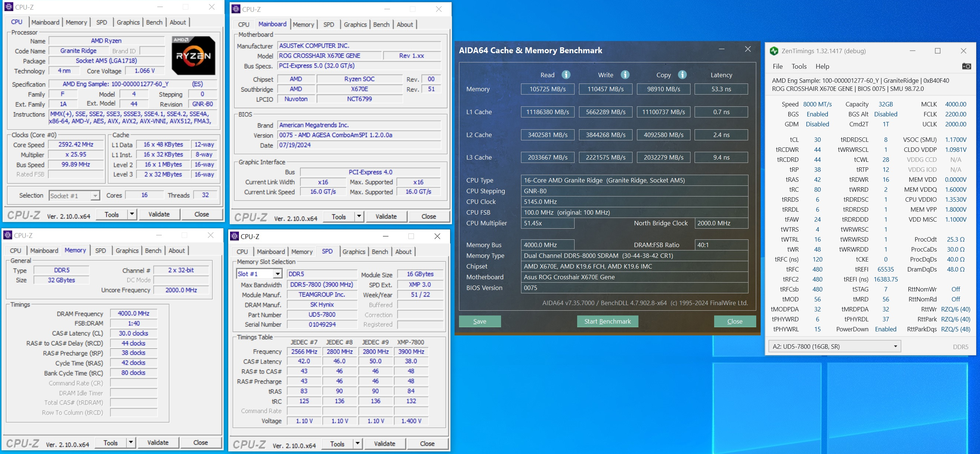Click the CPU-Z app icon in SPD window title bar
Screen dimensions: 980x454
pos(235,236)
